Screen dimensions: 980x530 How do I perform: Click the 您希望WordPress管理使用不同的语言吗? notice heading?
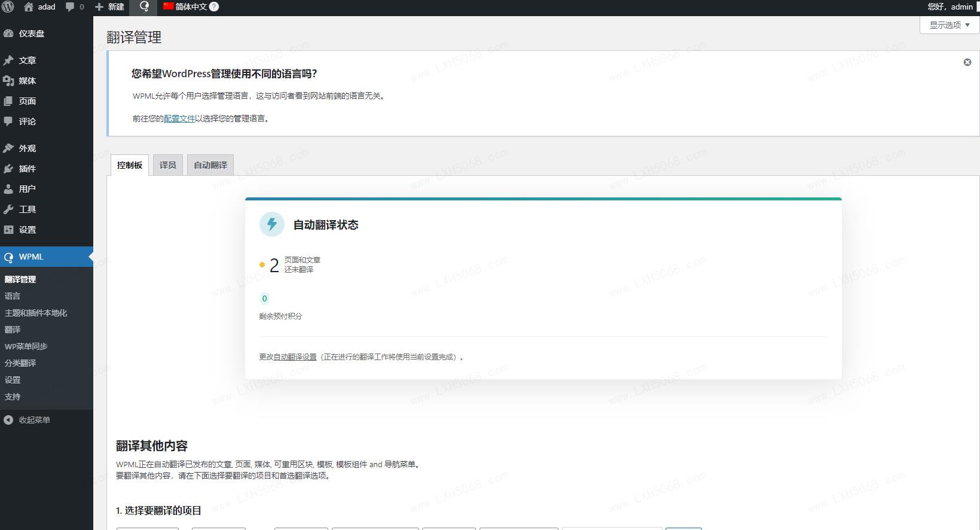tap(224, 74)
